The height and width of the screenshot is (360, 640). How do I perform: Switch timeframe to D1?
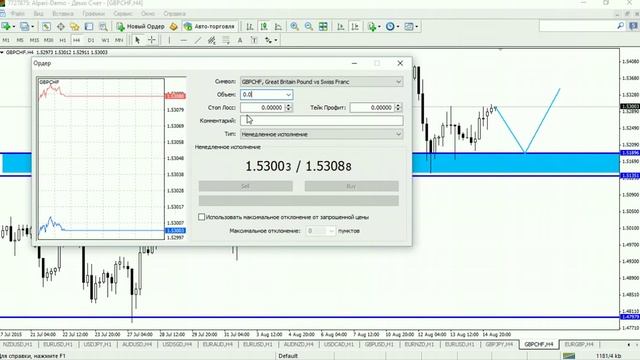pyautogui.click(x=91, y=40)
